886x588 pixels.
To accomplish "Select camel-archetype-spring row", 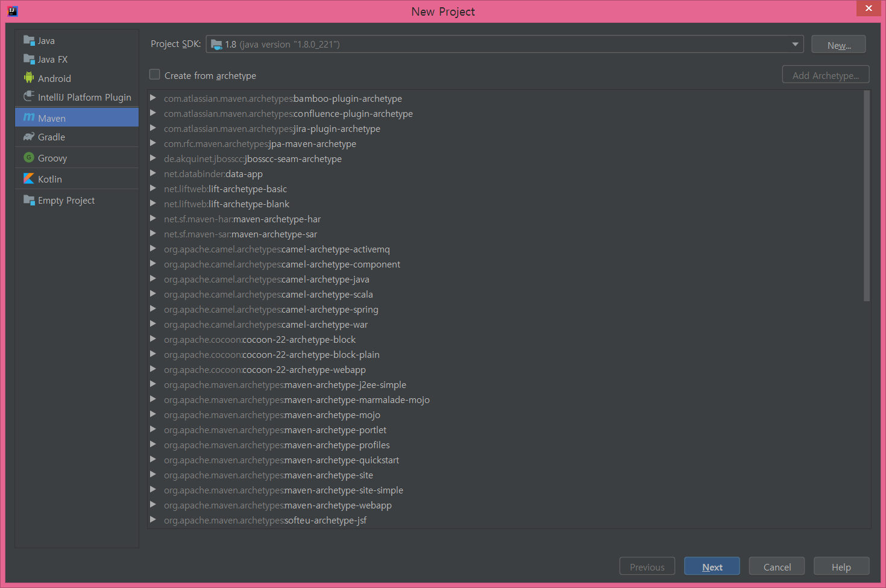I will (505, 309).
